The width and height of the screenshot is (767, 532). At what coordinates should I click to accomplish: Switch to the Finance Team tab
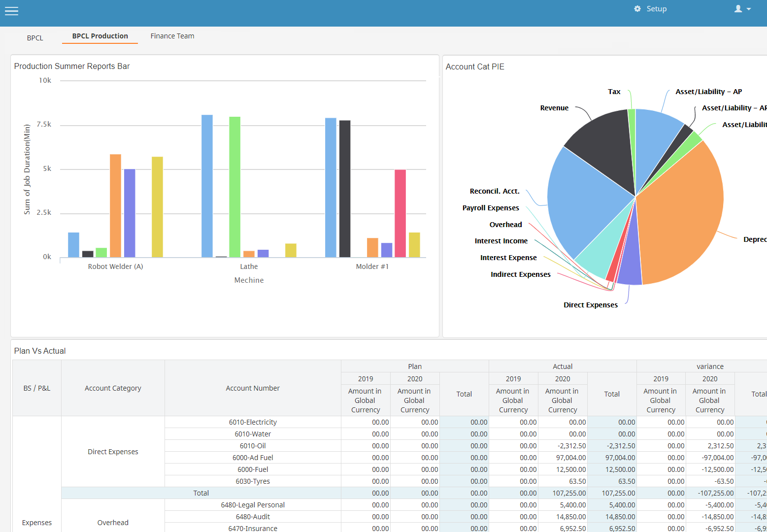[x=172, y=36]
